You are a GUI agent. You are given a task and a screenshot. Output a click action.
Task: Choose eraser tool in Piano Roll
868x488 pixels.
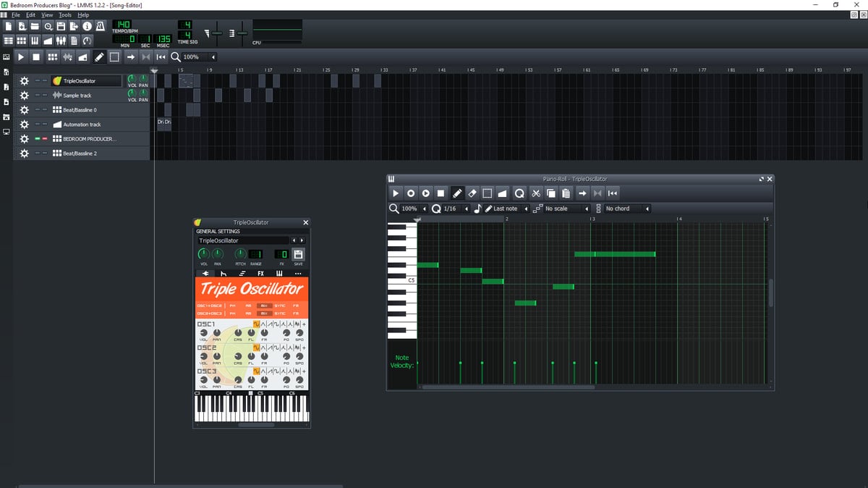[472, 193]
